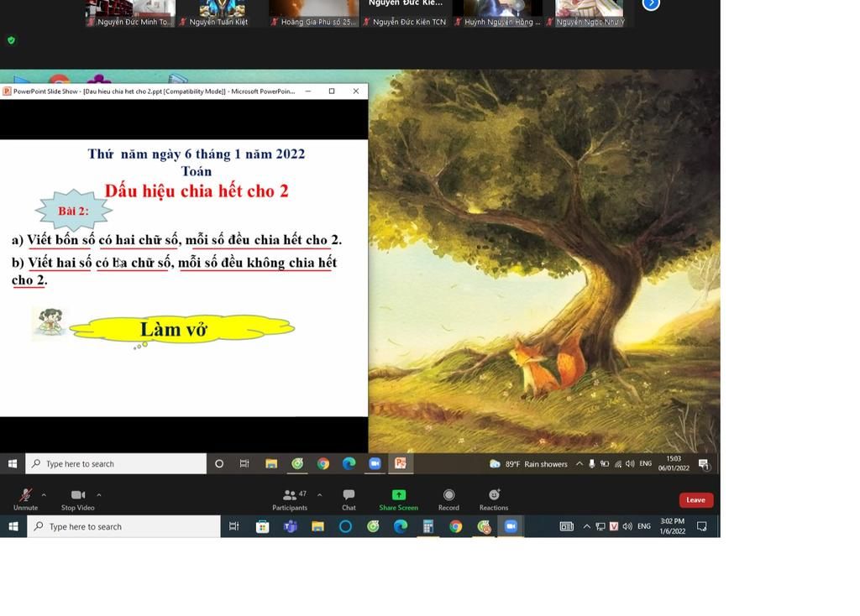Open video options arrow next to Stop Video
860x616 pixels.
(x=99, y=495)
